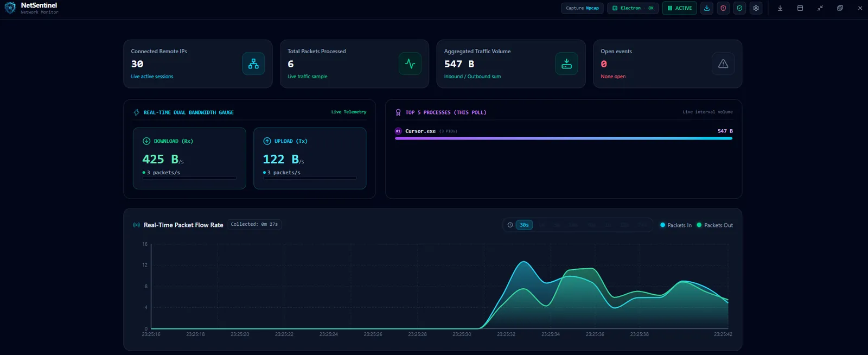Image resolution: width=868 pixels, height=355 pixels.
Task: Click the download packets/s progress bar
Action: click(x=189, y=177)
